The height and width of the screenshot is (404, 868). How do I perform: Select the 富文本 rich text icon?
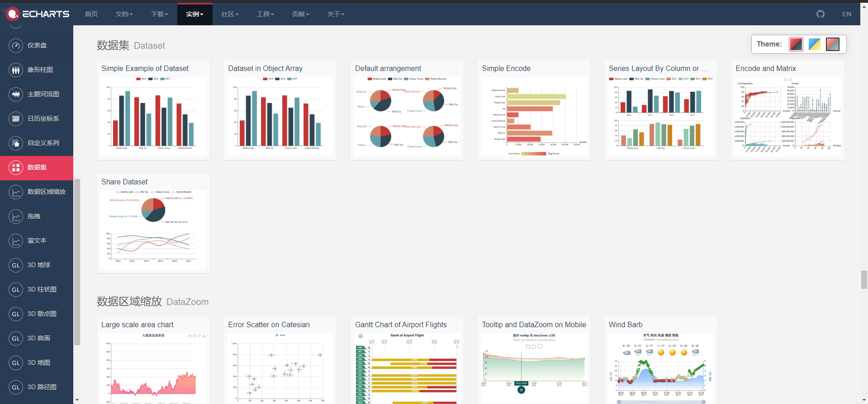point(16,240)
